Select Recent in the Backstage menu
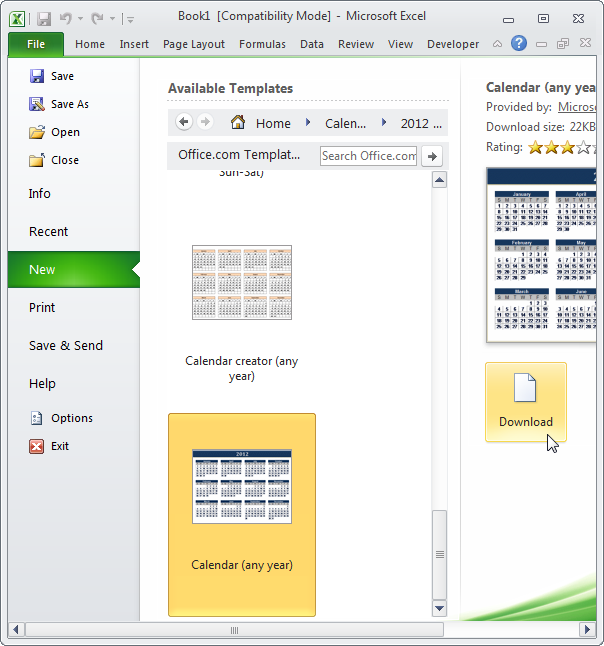 tap(48, 232)
